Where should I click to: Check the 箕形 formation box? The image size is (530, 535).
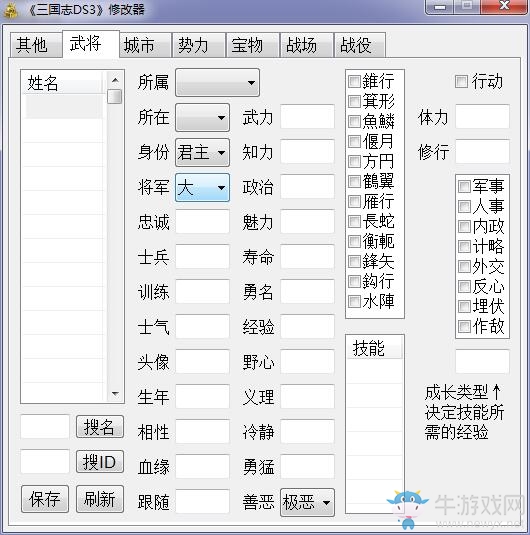click(x=354, y=101)
